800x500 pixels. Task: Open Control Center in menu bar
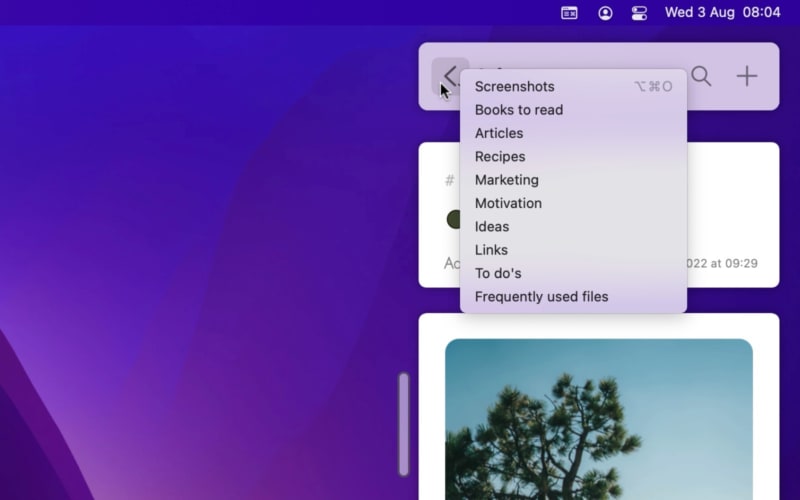pos(639,13)
